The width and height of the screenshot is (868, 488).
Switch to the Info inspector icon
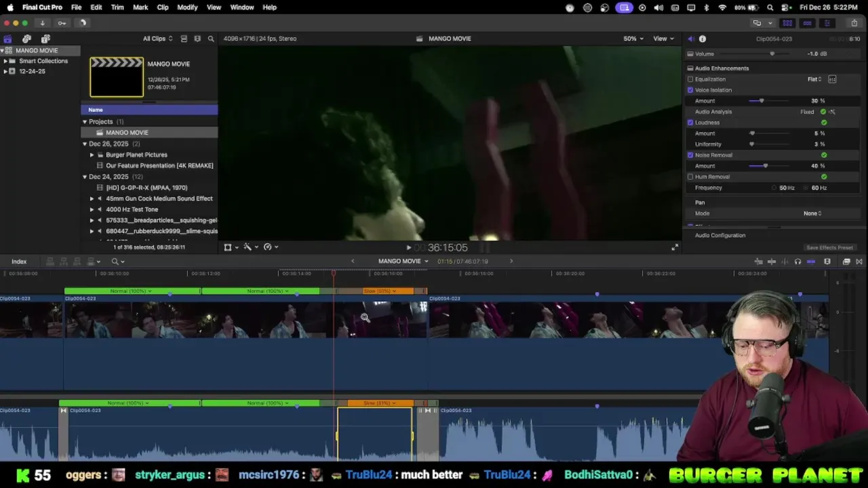point(703,39)
